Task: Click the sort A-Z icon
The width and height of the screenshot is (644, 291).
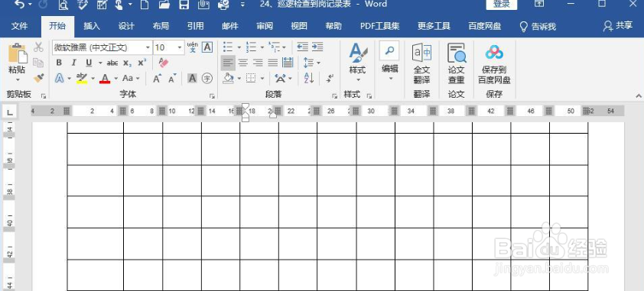Action: point(309,78)
